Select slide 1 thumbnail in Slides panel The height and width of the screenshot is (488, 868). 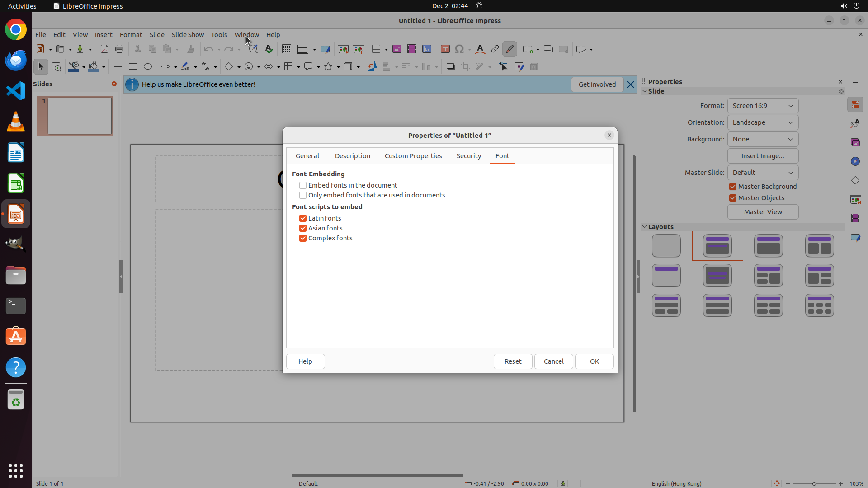pos(75,116)
